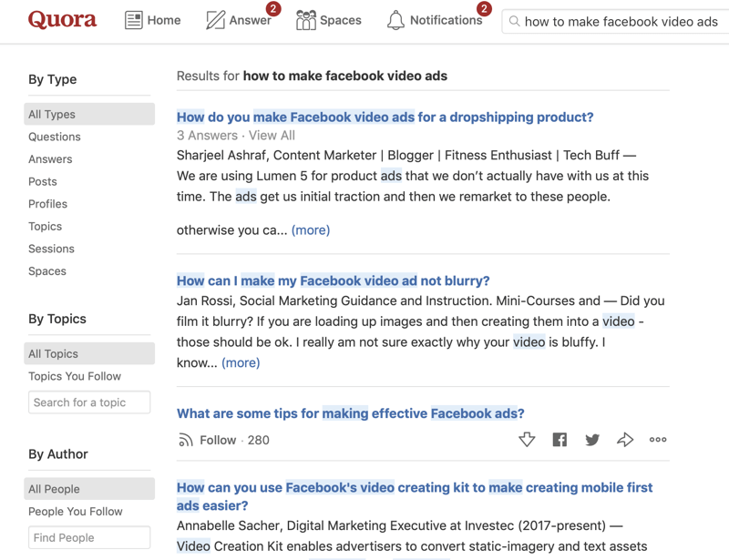Click the 3 Answers text
729x560 pixels.
pos(207,136)
